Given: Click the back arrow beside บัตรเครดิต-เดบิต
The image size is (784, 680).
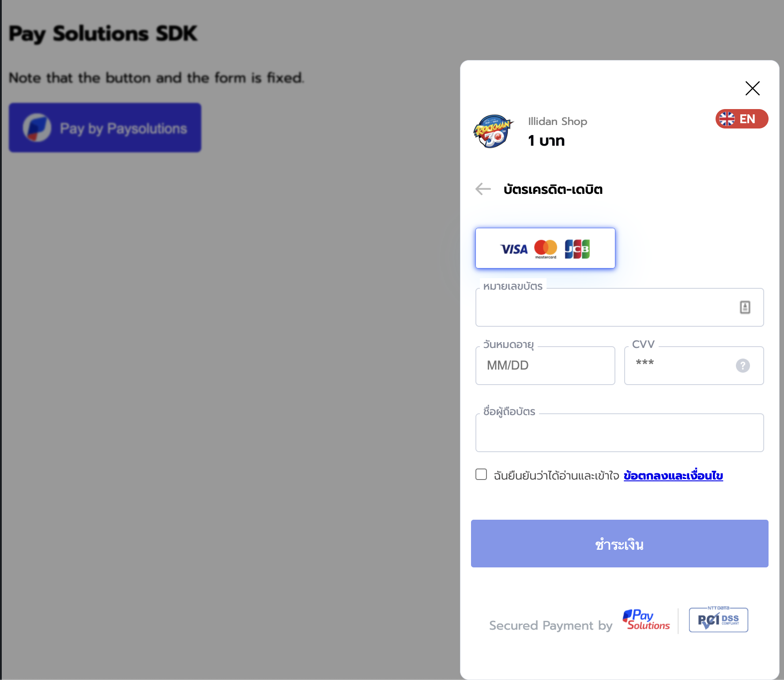Looking at the screenshot, I should click(483, 189).
